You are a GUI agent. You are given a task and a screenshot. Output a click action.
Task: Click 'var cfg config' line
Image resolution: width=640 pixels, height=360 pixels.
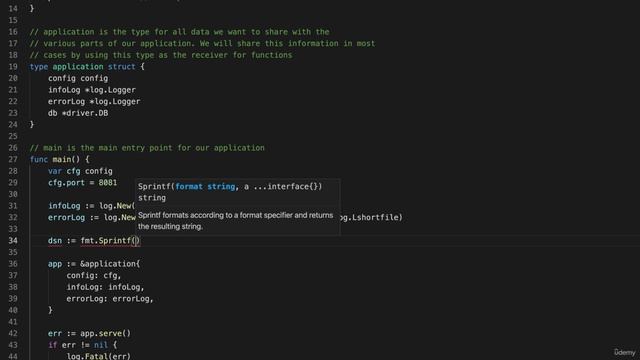[x=80, y=171]
